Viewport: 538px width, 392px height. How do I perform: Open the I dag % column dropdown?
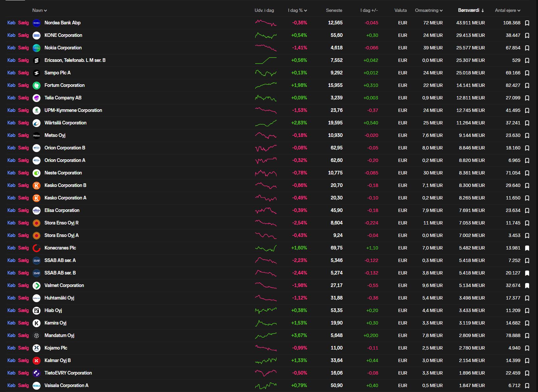297,11
